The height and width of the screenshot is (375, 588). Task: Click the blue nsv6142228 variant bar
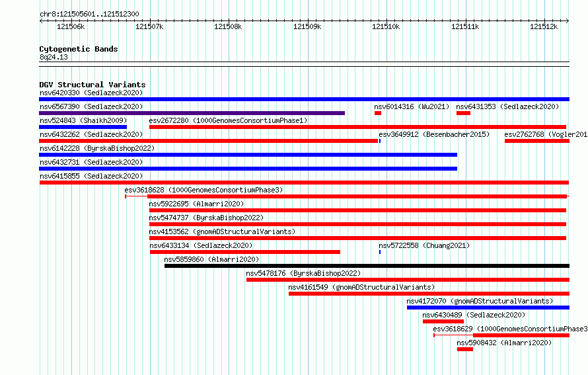click(248, 155)
